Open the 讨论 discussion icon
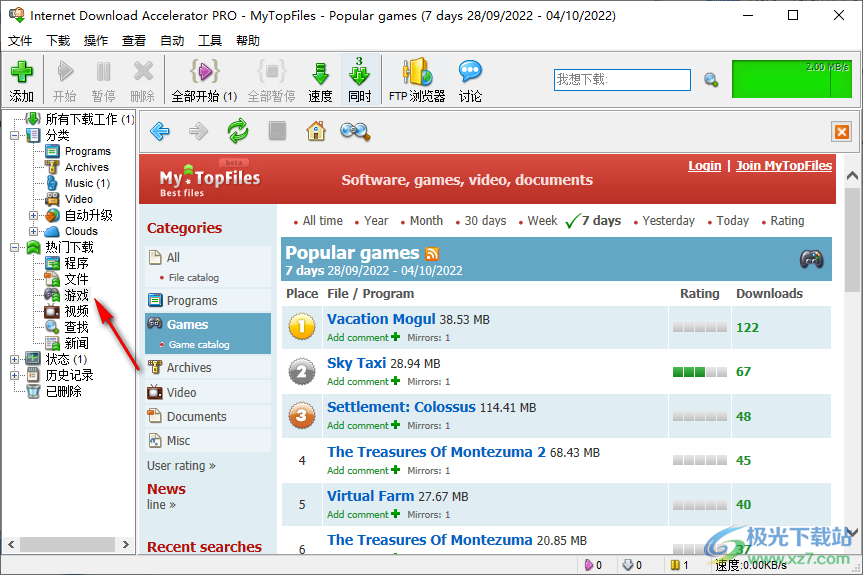This screenshot has width=863, height=575. pos(470,72)
